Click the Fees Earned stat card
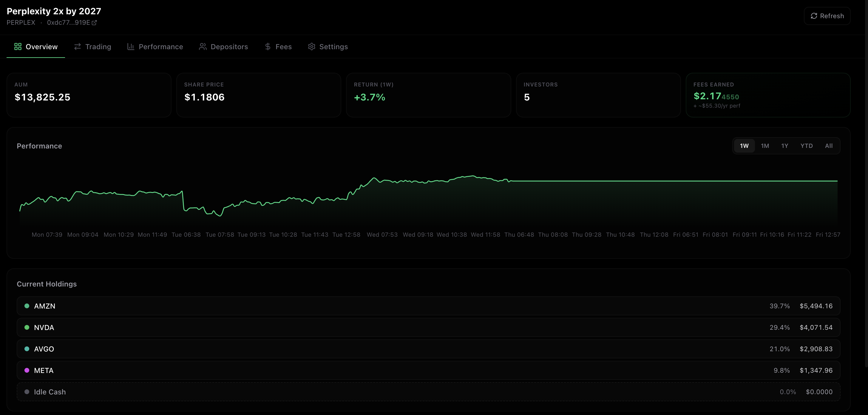868x415 pixels. point(767,95)
